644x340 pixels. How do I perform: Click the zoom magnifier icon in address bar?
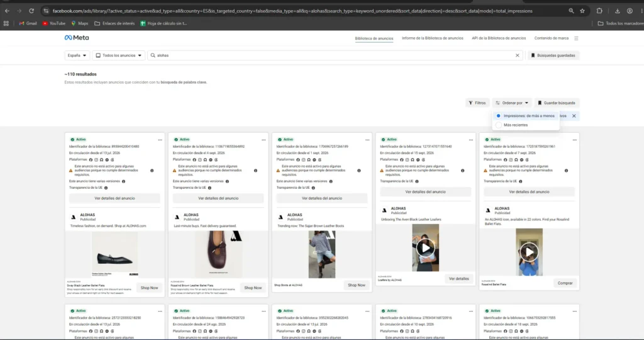point(571,11)
